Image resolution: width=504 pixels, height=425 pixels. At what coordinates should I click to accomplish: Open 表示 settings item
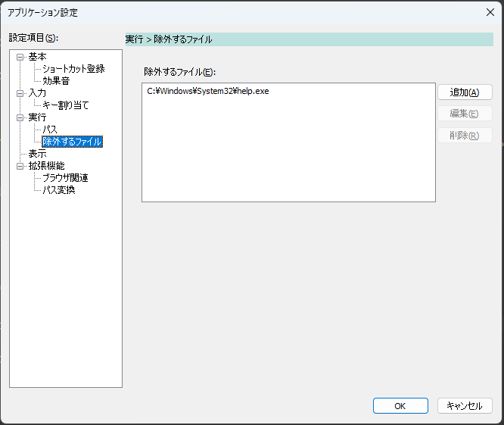click(x=37, y=154)
